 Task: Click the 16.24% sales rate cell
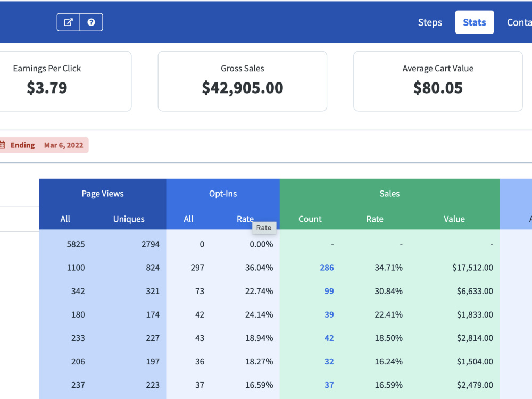click(x=388, y=361)
